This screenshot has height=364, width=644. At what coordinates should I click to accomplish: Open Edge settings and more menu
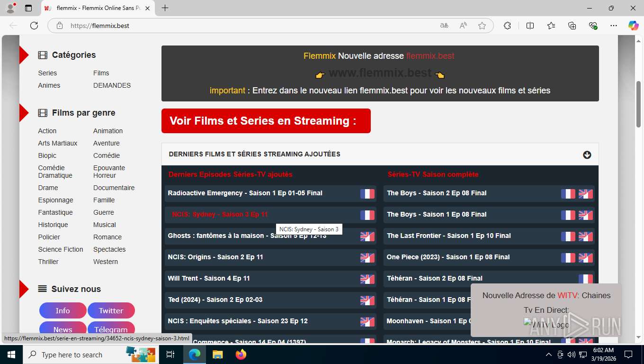coord(614,26)
